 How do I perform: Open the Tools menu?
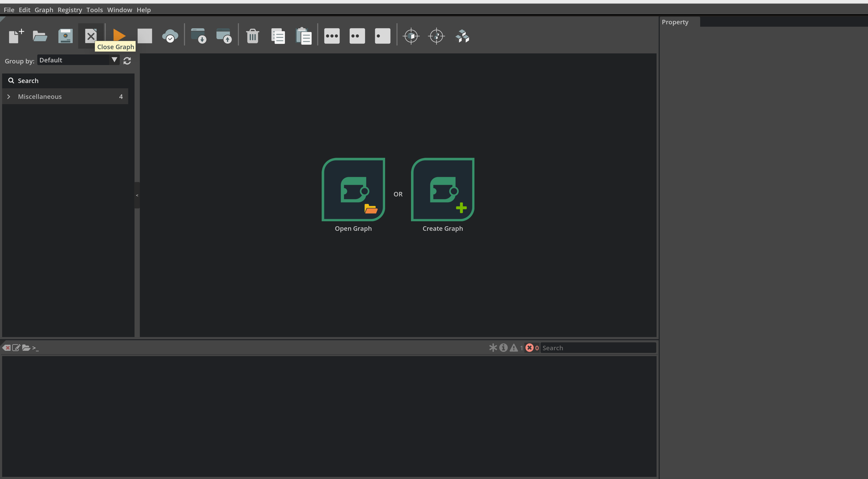coord(94,10)
